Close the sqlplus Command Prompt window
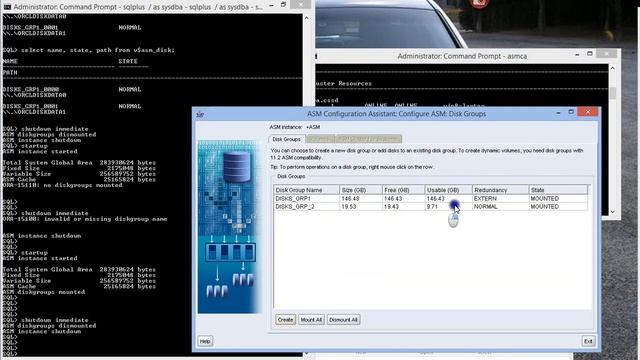Viewport: 640px width, 360px height. 301,5
